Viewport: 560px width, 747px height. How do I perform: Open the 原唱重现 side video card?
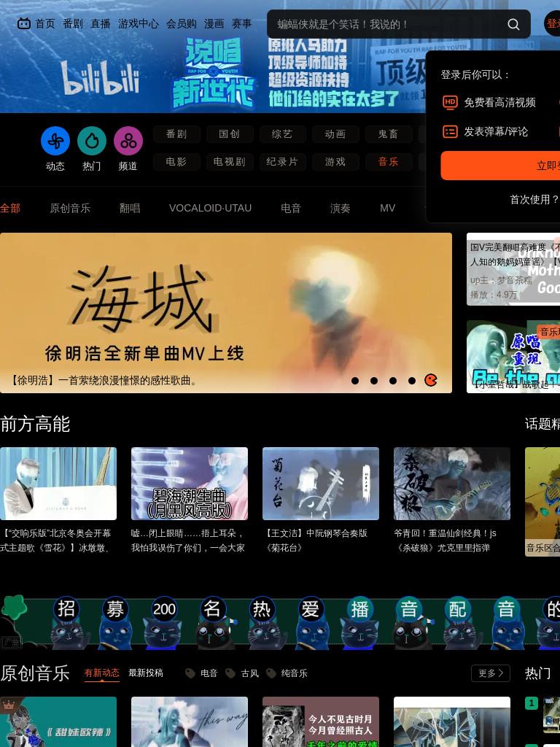513,357
